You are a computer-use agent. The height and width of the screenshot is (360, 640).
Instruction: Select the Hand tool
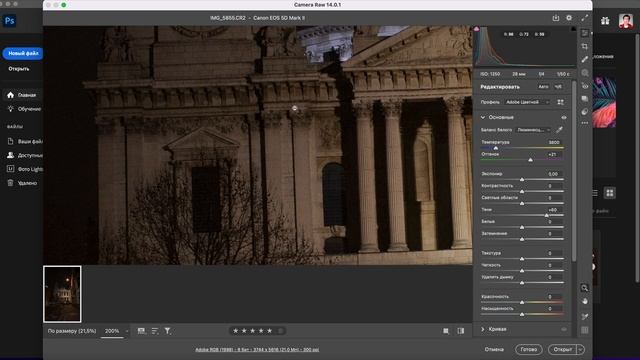[x=584, y=301]
